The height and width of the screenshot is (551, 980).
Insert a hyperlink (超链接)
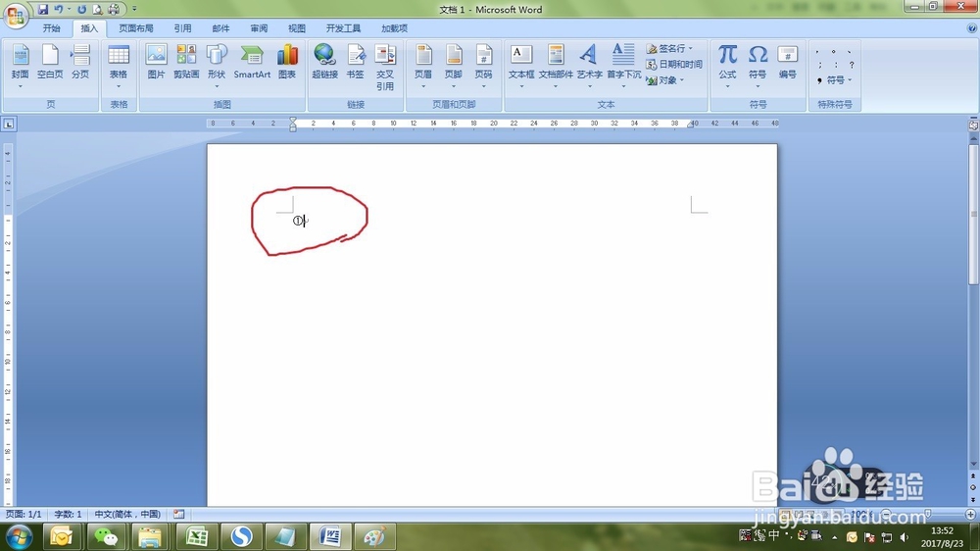pyautogui.click(x=325, y=63)
